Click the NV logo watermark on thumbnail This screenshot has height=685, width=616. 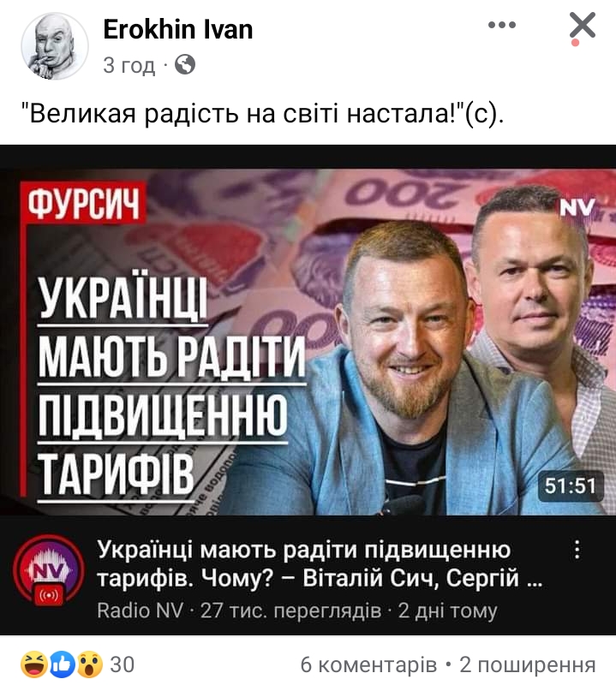click(x=577, y=208)
